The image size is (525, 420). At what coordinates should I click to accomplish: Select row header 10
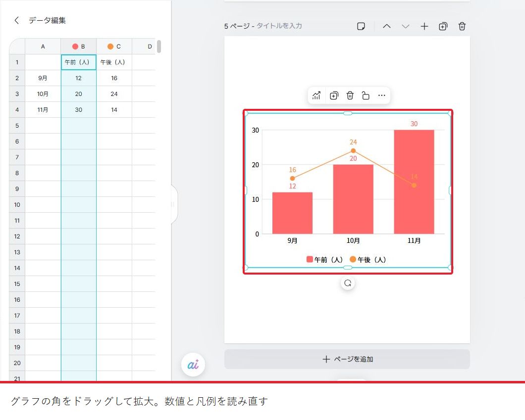click(17, 205)
